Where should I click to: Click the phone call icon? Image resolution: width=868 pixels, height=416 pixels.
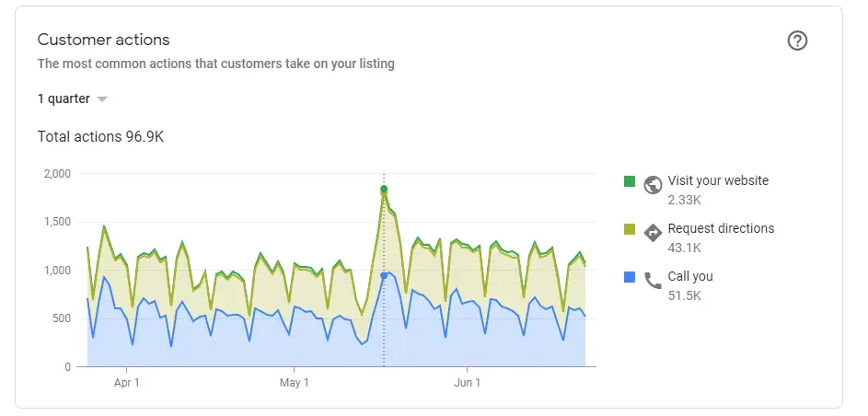(654, 280)
